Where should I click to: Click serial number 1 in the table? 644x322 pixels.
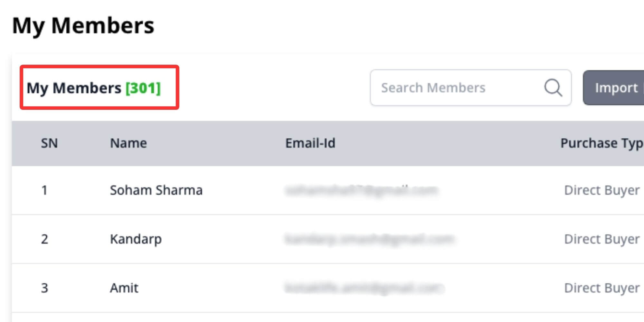(x=44, y=190)
